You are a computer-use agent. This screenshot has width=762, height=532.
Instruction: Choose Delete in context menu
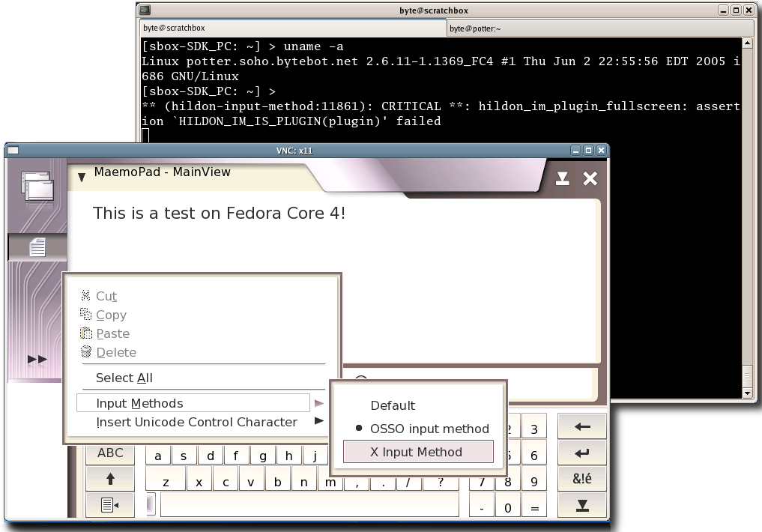pos(115,352)
